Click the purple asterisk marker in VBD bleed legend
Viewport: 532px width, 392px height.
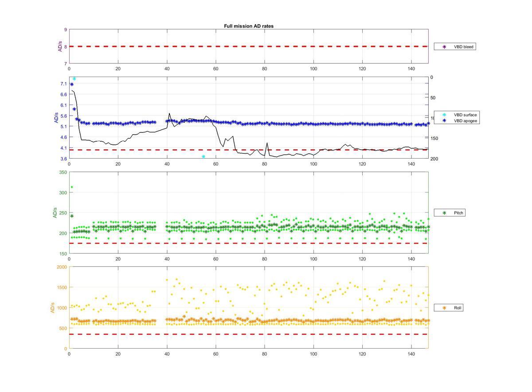(444, 47)
